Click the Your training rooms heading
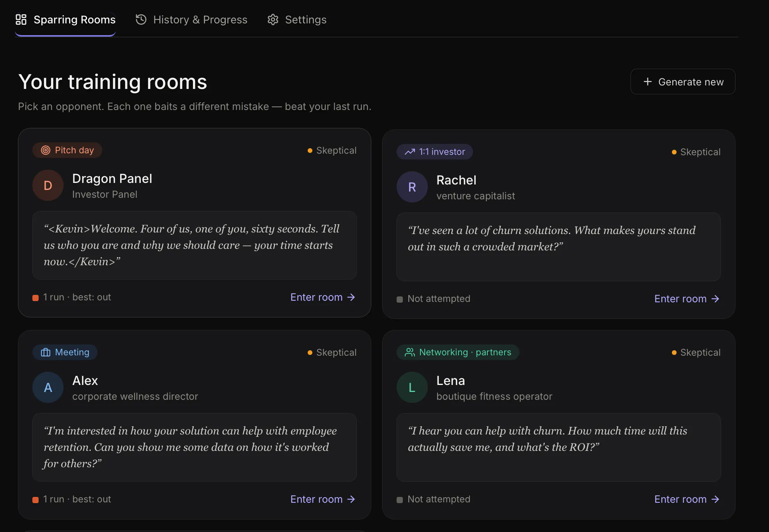The height and width of the screenshot is (532, 769). click(113, 82)
